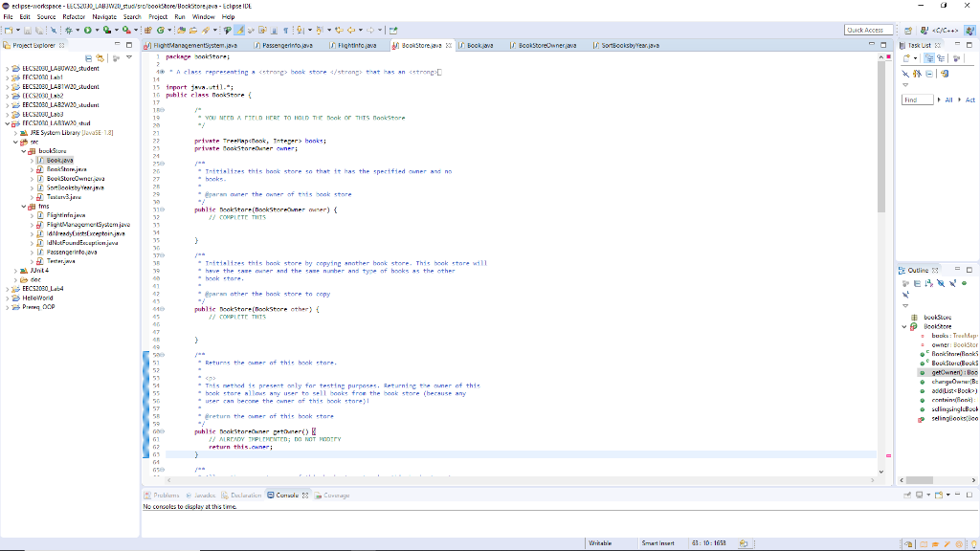This screenshot has height=551, width=980.
Task: Open the Source menu
Action: [46, 17]
